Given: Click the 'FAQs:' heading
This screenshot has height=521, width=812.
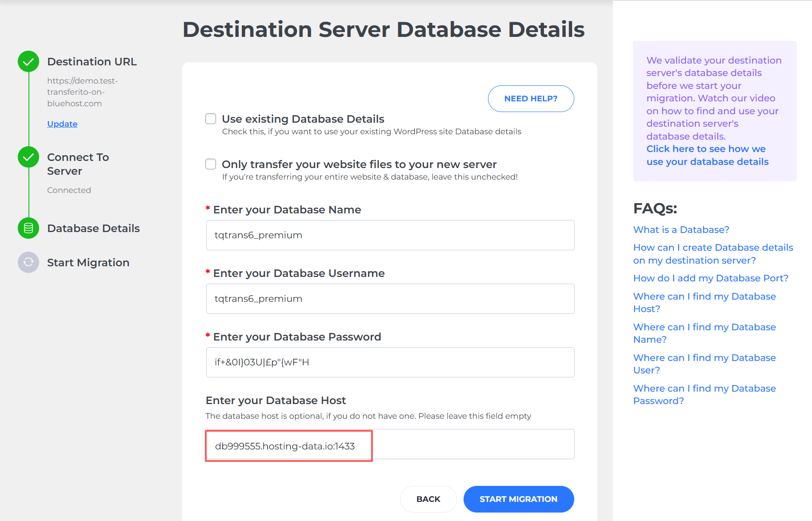Looking at the screenshot, I should pos(655,208).
